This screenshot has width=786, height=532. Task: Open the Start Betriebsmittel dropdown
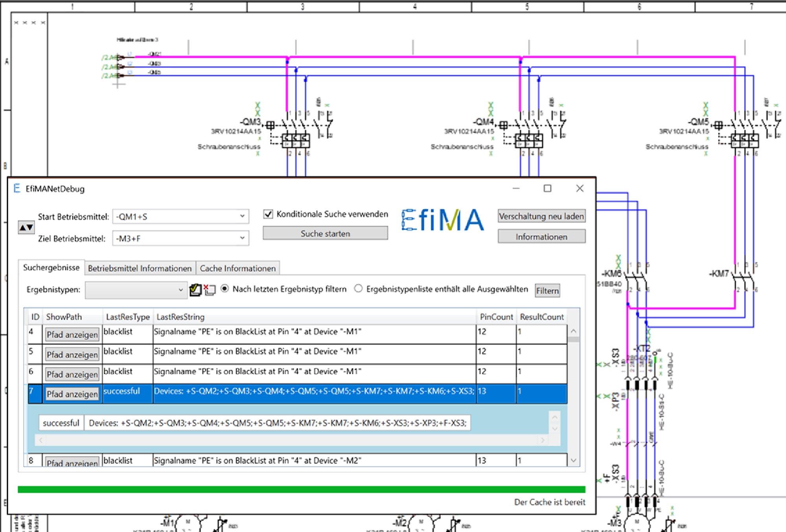coord(242,216)
